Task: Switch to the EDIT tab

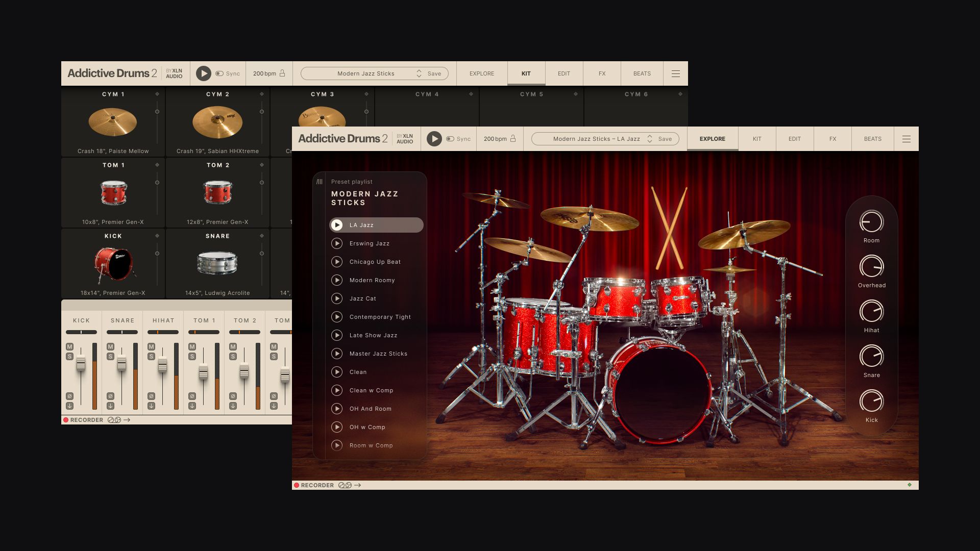Action: (794, 139)
